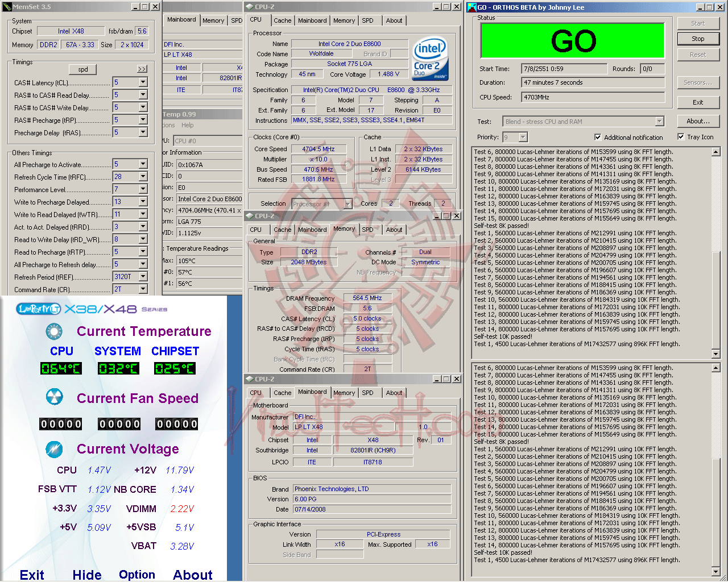This screenshot has height=582, width=728.
Task: Open RAS# Precharge (tRP) dropdown
Action: 143,120
